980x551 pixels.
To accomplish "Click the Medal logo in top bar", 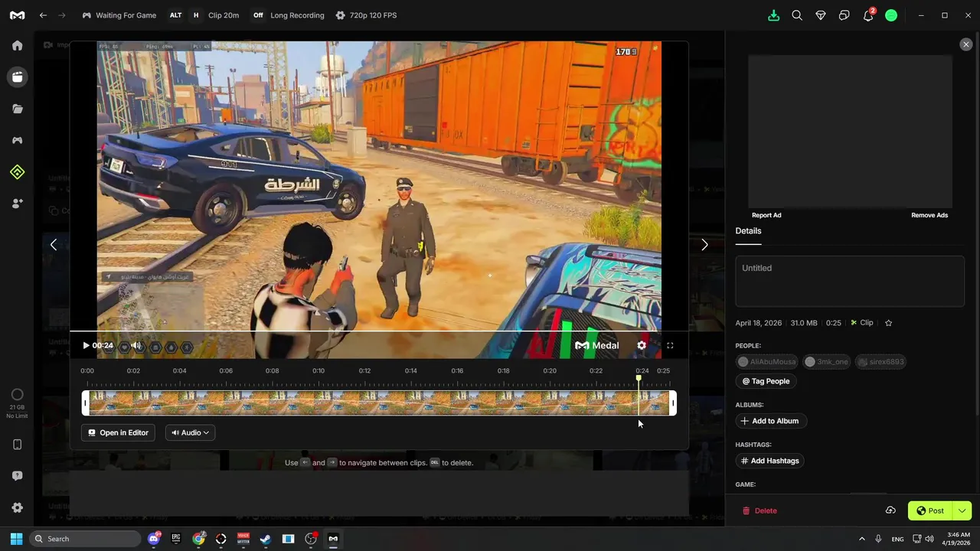I will pos(17,15).
